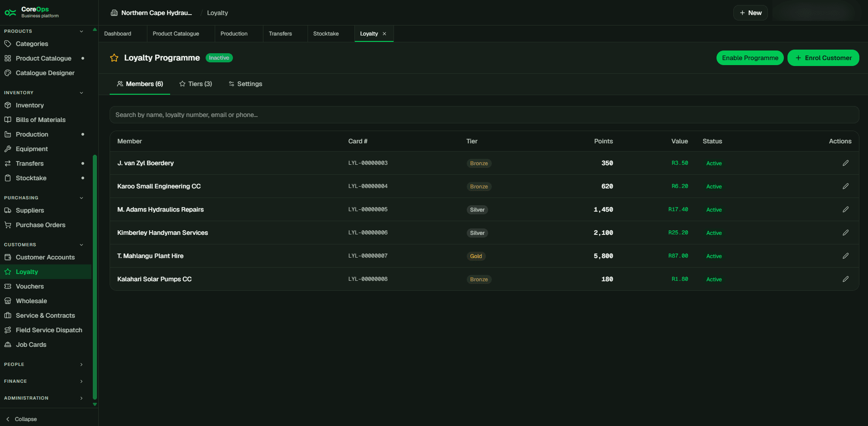Edit Kimberley Handyman Services pencil icon
The width and height of the screenshot is (868, 426).
846,233
